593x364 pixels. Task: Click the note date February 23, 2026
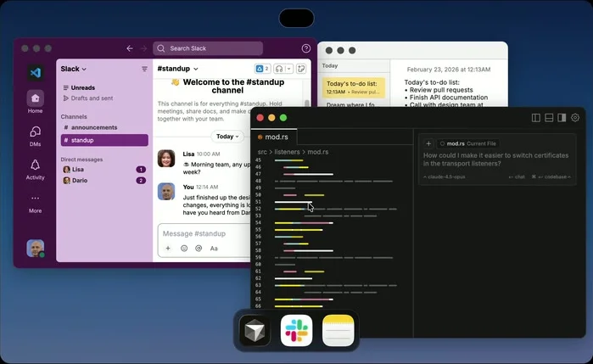(449, 70)
